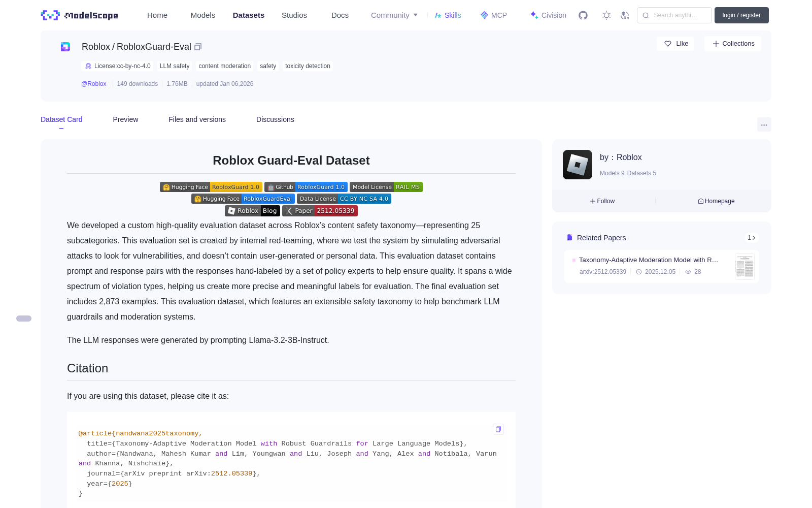Open the Roblox Blog badge
Screen dimensions: 812x508
tap(252, 211)
